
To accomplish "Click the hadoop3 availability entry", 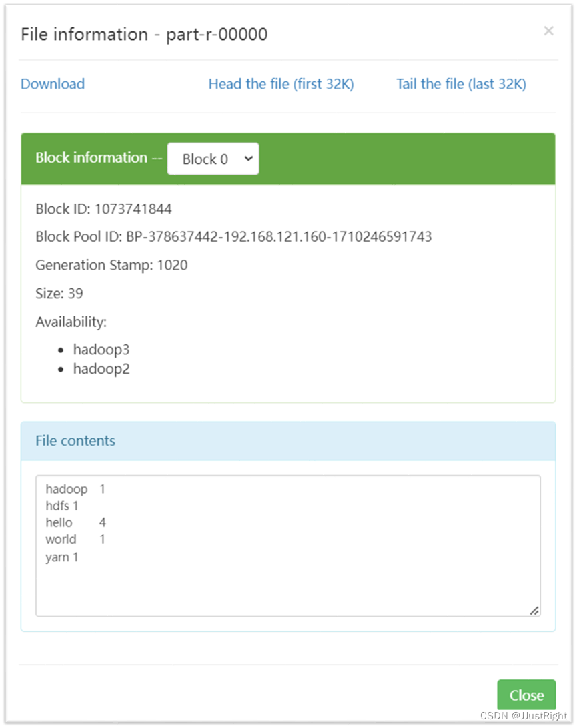I will coord(101,349).
